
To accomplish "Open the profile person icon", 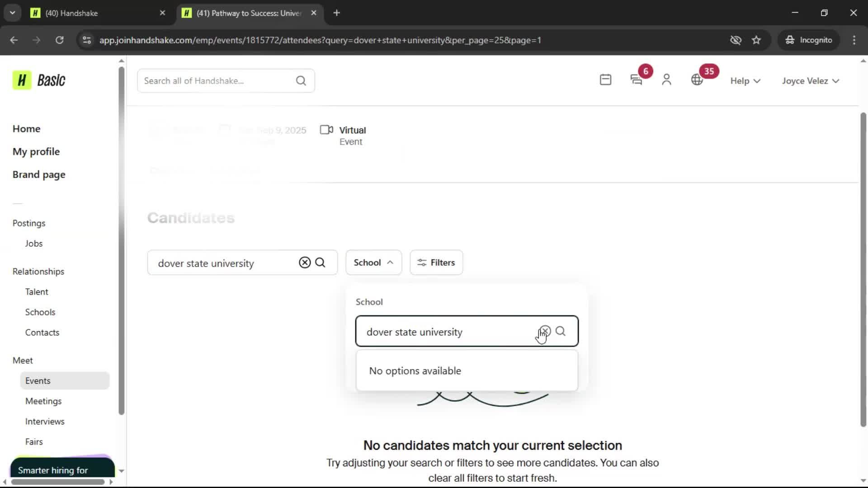I will coord(666,80).
